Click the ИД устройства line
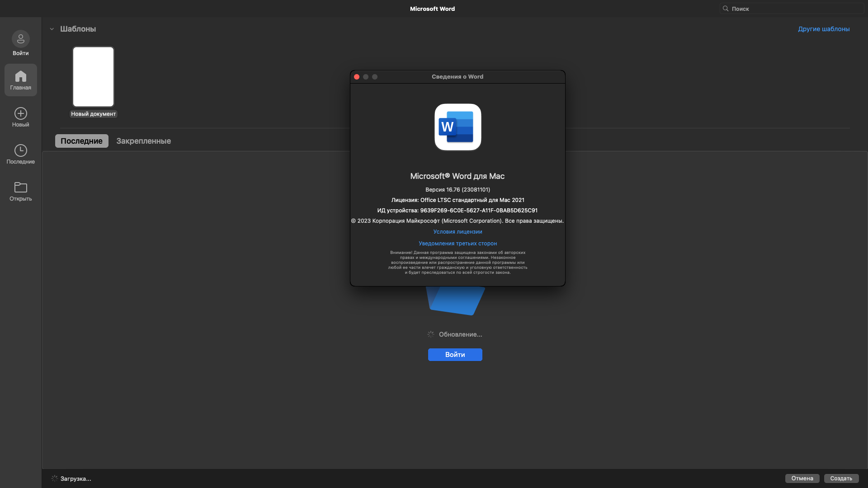 coord(458,211)
